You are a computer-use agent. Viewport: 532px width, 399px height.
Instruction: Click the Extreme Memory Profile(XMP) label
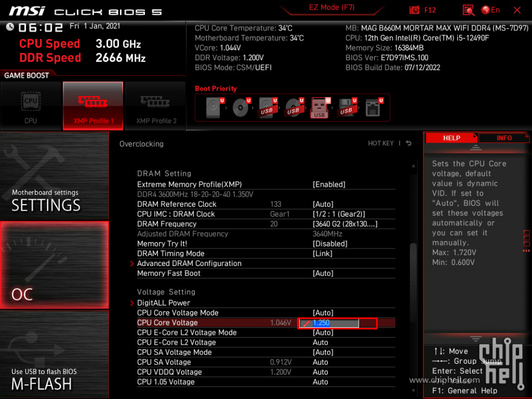189,185
